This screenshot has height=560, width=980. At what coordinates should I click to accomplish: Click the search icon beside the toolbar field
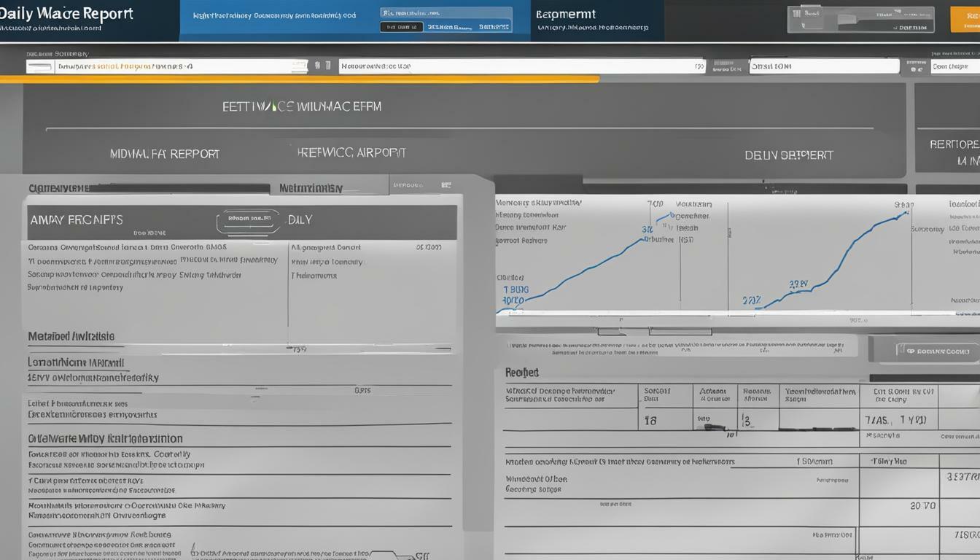click(319, 65)
